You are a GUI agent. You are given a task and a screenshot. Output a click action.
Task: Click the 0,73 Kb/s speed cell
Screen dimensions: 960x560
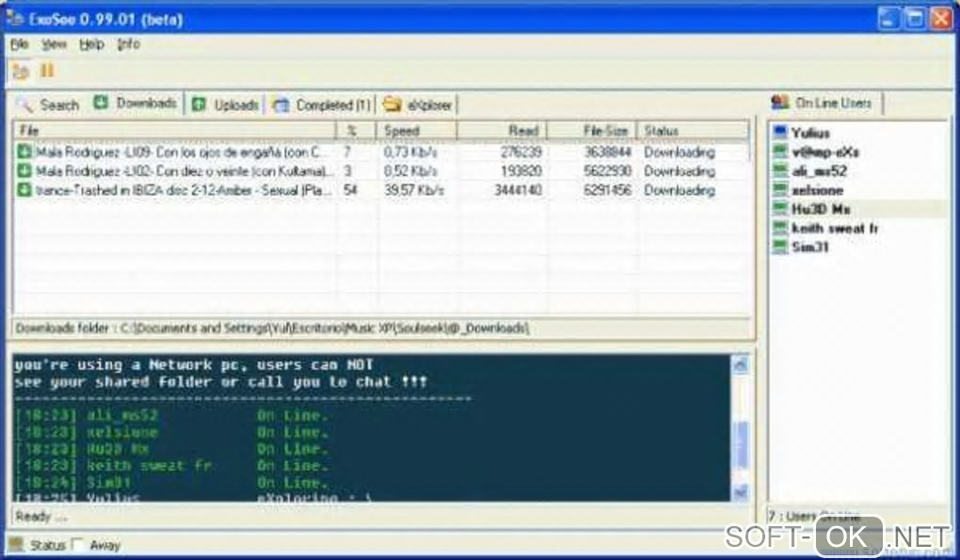pyautogui.click(x=410, y=152)
